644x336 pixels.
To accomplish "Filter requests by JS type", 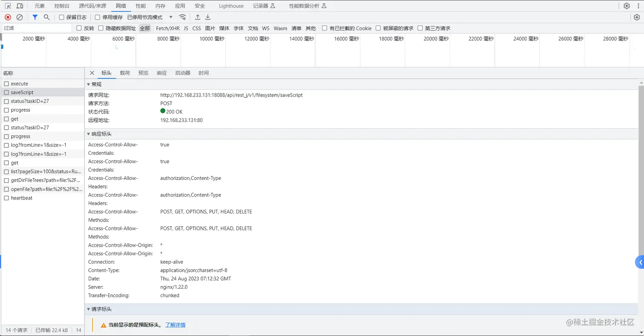I will (x=186, y=28).
